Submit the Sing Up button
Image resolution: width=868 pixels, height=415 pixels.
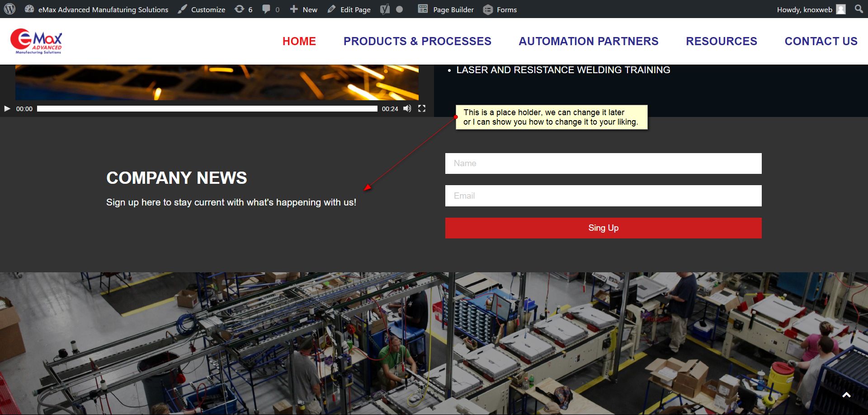(x=603, y=228)
